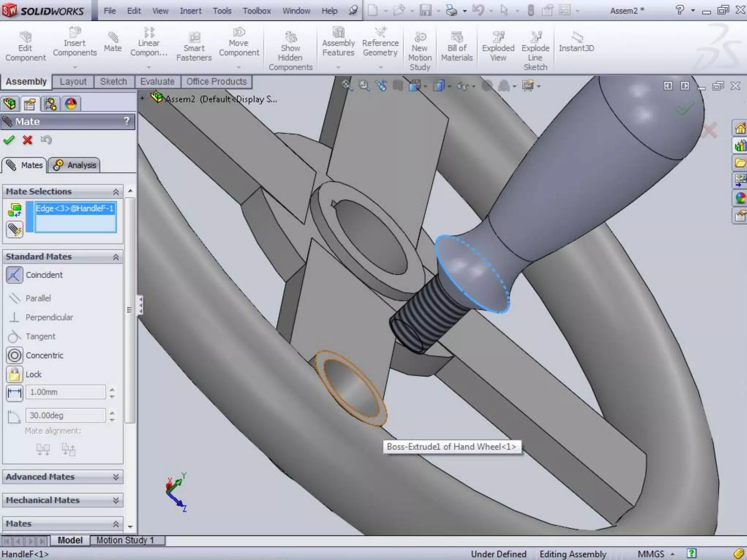Click the DisplayManager color wheel tab
This screenshot has width=747, height=560.
(71, 104)
